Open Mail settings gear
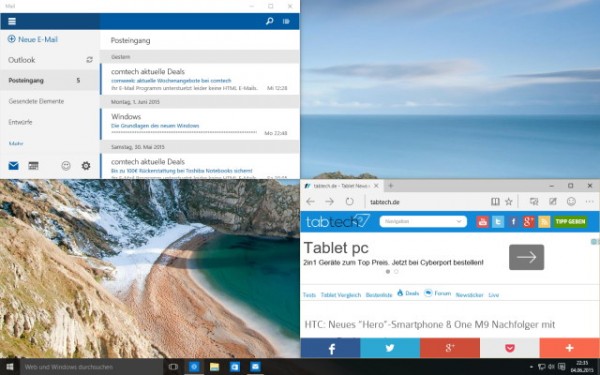The height and width of the screenshot is (375, 600). tap(86, 166)
